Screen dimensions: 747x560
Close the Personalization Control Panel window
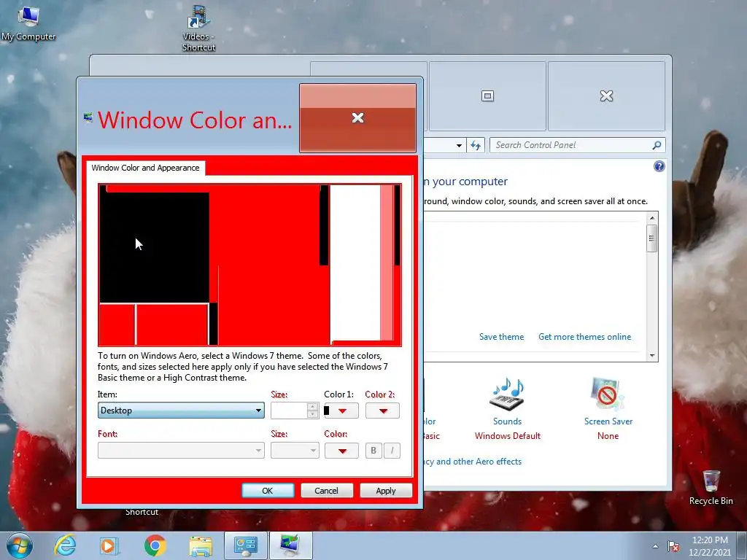606,96
